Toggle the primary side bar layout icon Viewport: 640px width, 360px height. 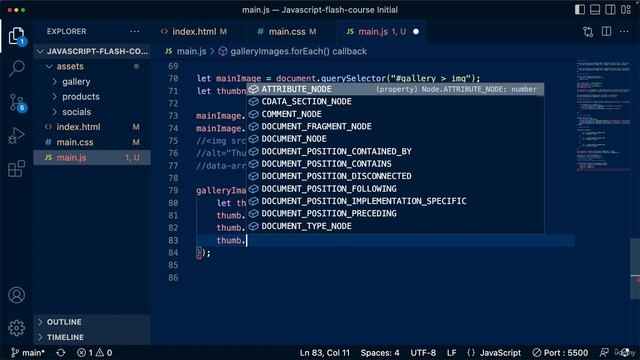tap(580, 9)
